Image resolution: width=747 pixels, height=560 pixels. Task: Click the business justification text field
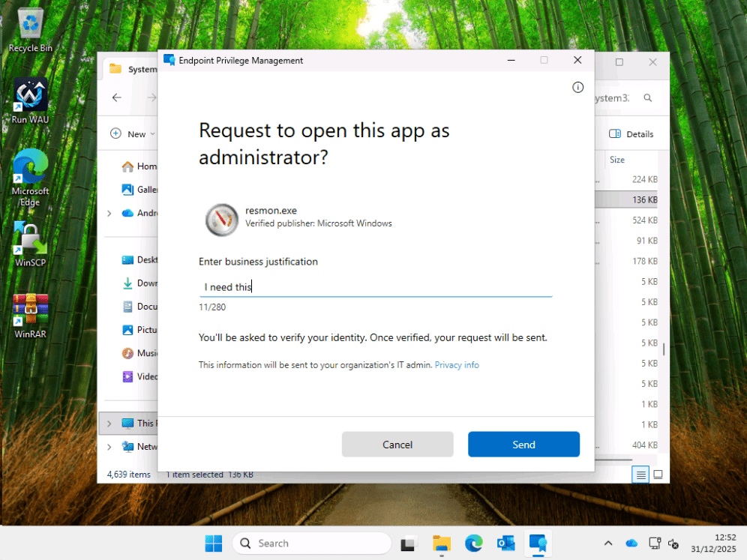[x=375, y=286]
